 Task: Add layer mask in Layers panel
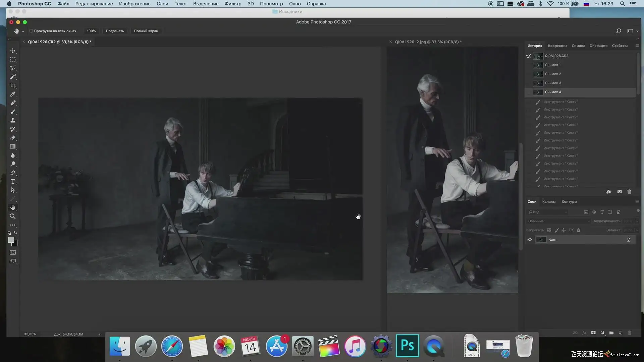tap(593, 333)
